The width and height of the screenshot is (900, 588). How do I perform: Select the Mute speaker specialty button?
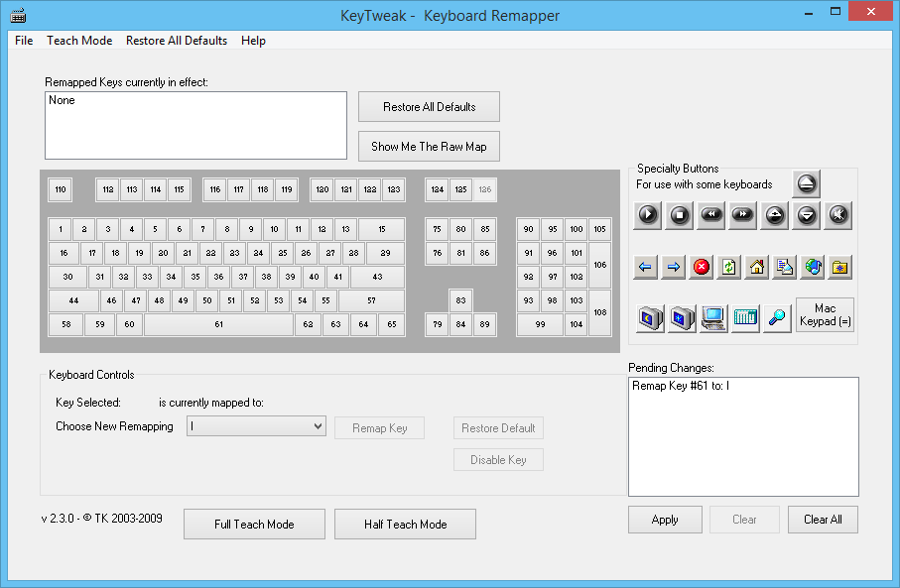click(x=838, y=214)
